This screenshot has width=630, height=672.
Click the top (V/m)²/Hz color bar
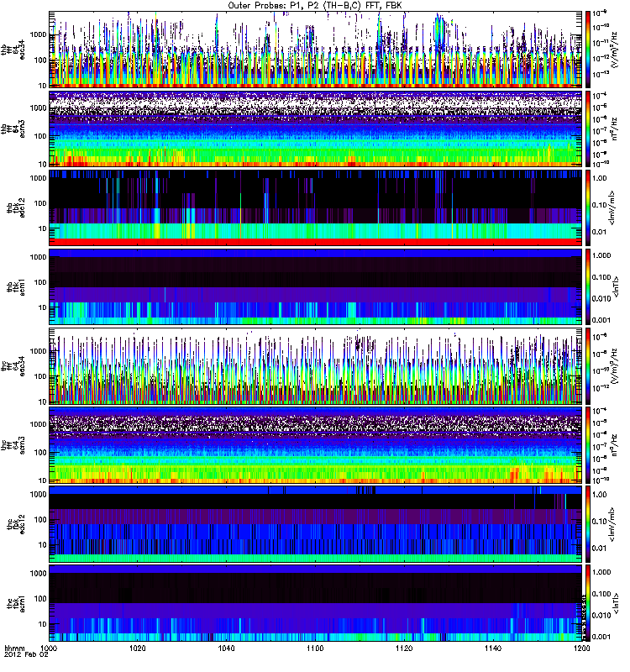pyautogui.click(x=587, y=50)
